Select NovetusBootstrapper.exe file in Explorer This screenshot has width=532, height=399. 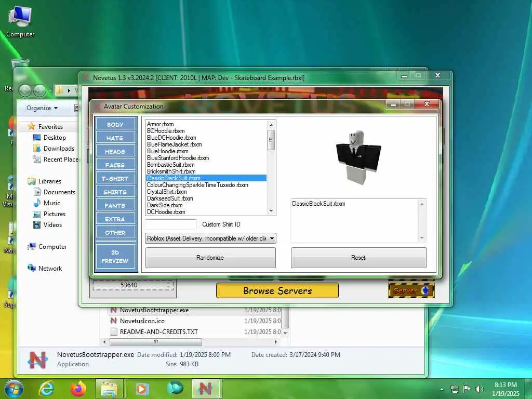154,310
